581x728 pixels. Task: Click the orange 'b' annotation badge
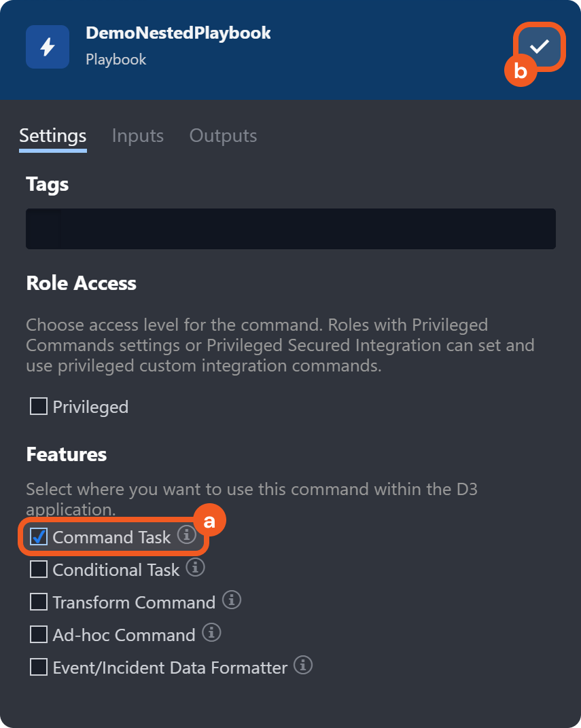point(521,71)
